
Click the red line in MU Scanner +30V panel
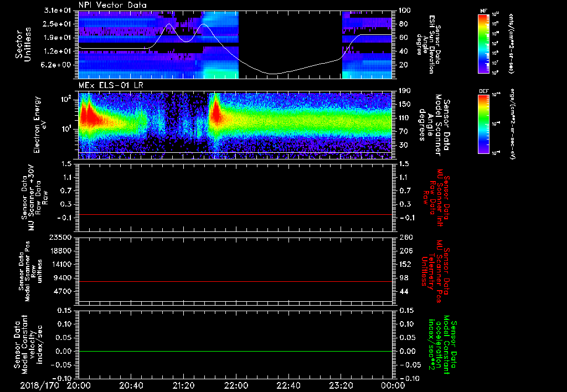tap(235, 215)
